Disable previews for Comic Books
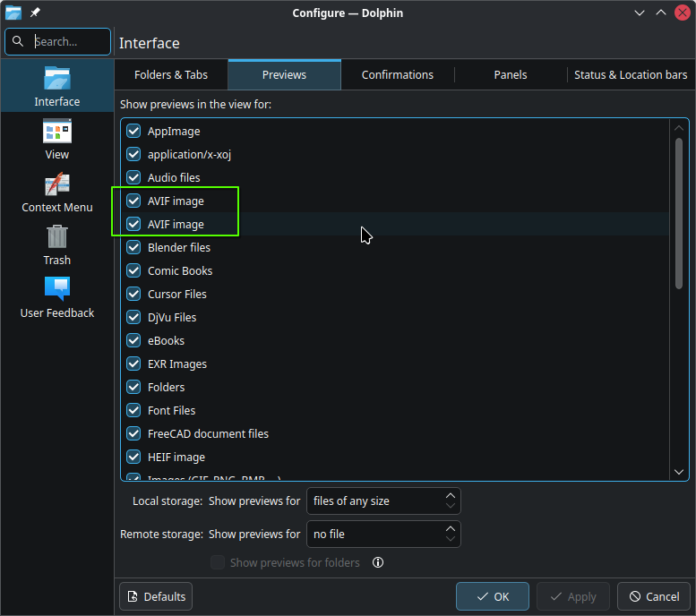 (x=134, y=271)
